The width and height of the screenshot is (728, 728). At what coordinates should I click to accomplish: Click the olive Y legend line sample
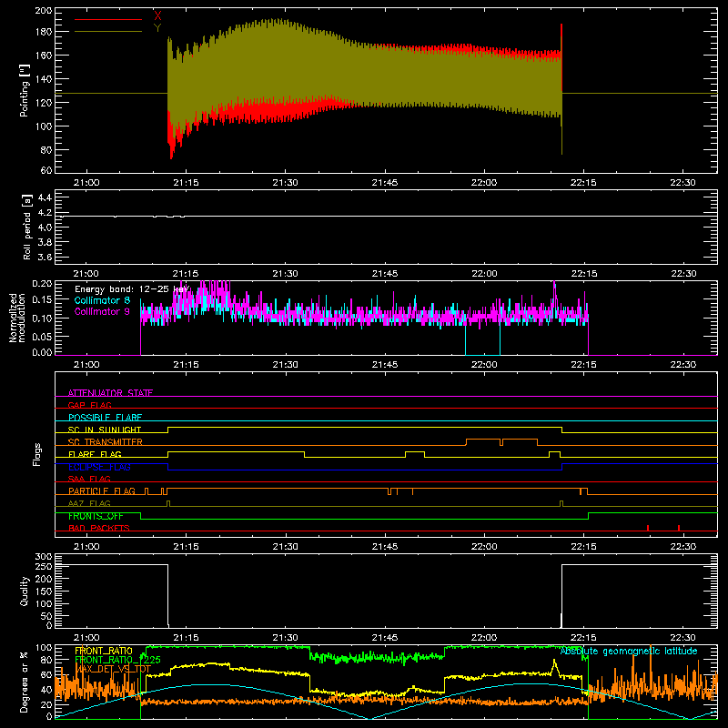click(108, 31)
